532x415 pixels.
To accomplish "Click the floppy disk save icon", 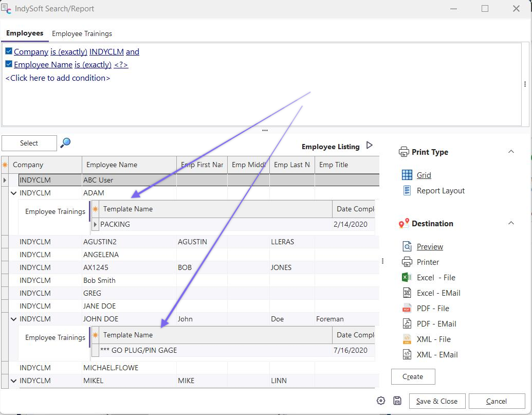I will 397,401.
